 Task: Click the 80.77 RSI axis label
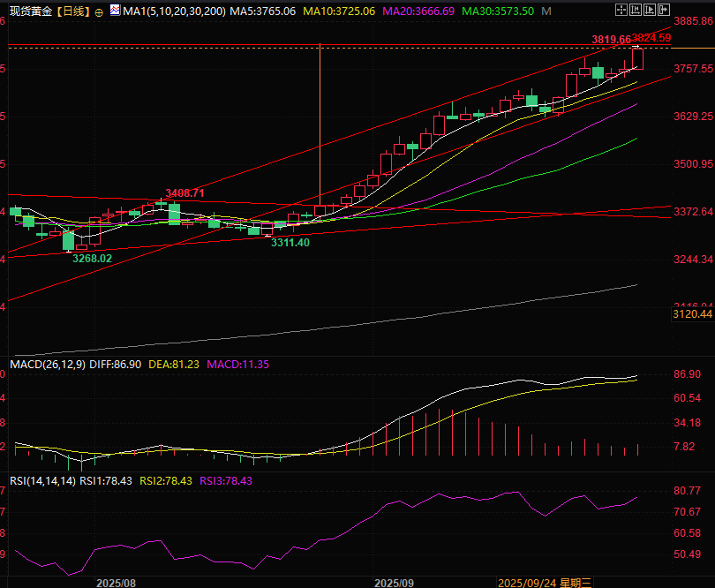click(687, 491)
